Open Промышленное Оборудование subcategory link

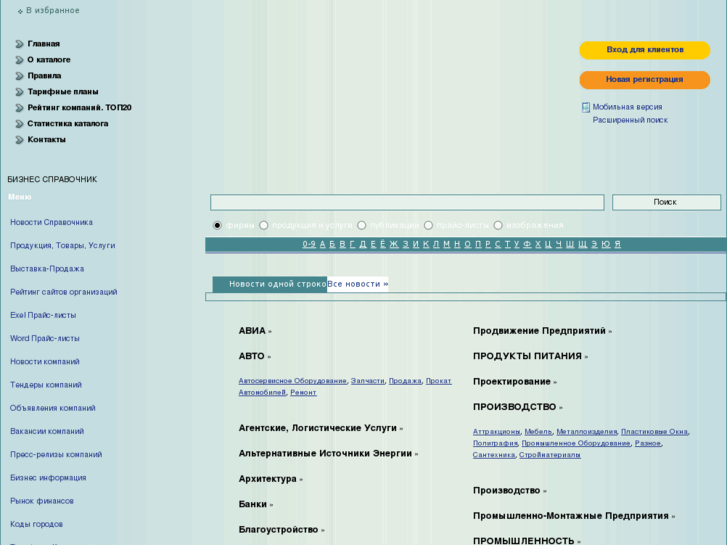[x=576, y=443]
